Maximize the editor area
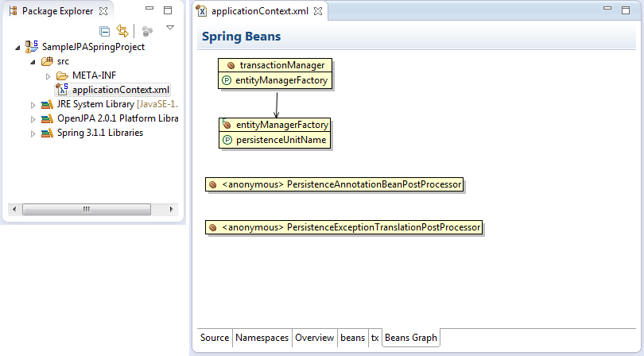This screenshot has height=356, width=644. pos(626,10)
